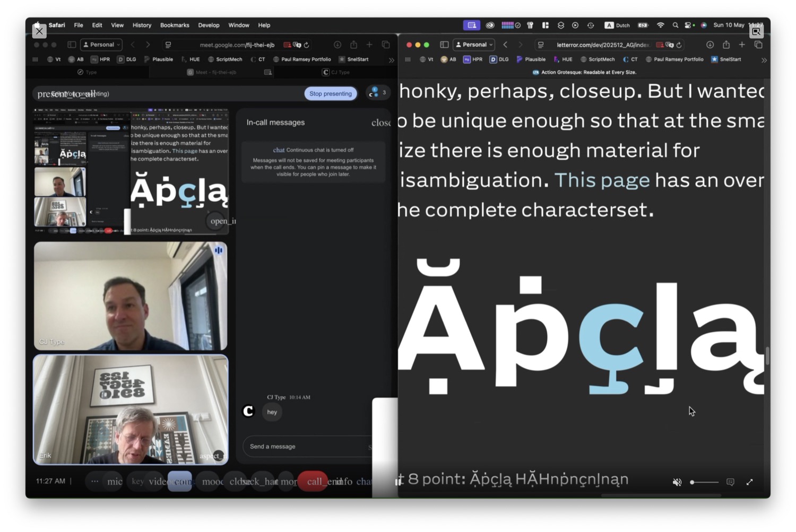796x532 pixels.
Task: Open the File menu
Action: (79, 25)
